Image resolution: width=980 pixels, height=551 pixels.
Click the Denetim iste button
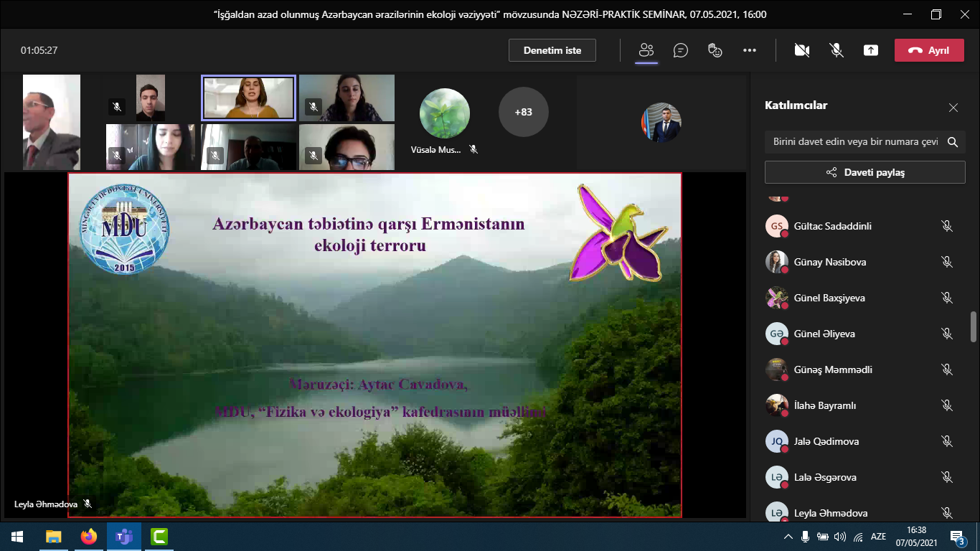click(x=552, y=50)
